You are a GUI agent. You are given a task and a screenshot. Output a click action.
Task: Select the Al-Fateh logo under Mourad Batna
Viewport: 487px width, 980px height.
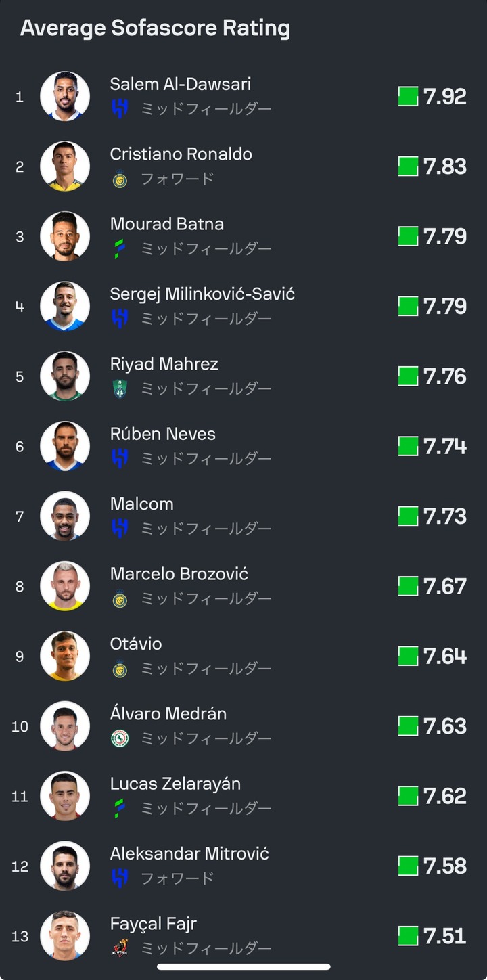click(120, 248)
